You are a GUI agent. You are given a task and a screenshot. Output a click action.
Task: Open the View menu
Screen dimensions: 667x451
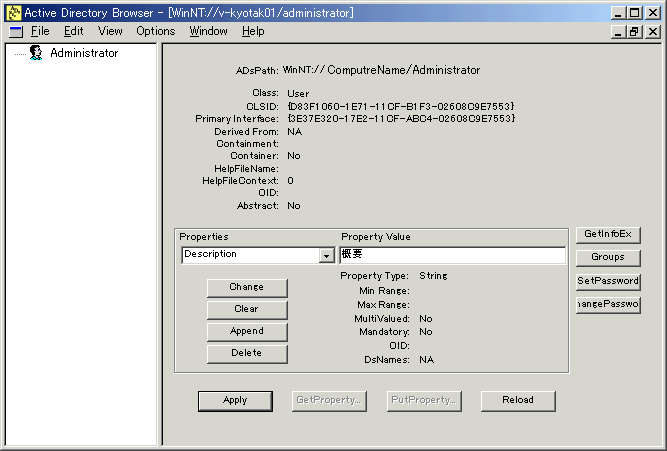coord(110,31)
